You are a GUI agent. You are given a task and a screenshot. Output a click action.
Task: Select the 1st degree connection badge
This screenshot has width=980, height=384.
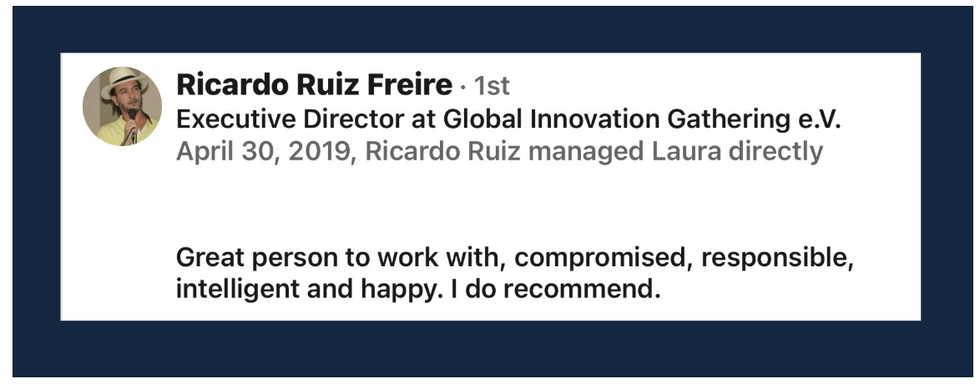[491, 86]
